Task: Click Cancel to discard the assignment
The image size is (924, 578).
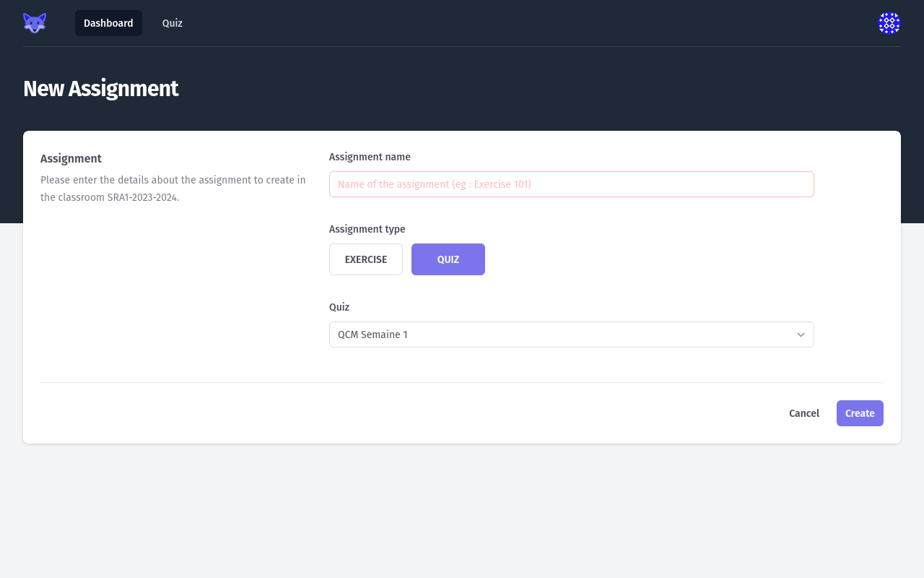Action: pyautogui.click(x=804, y=413)
